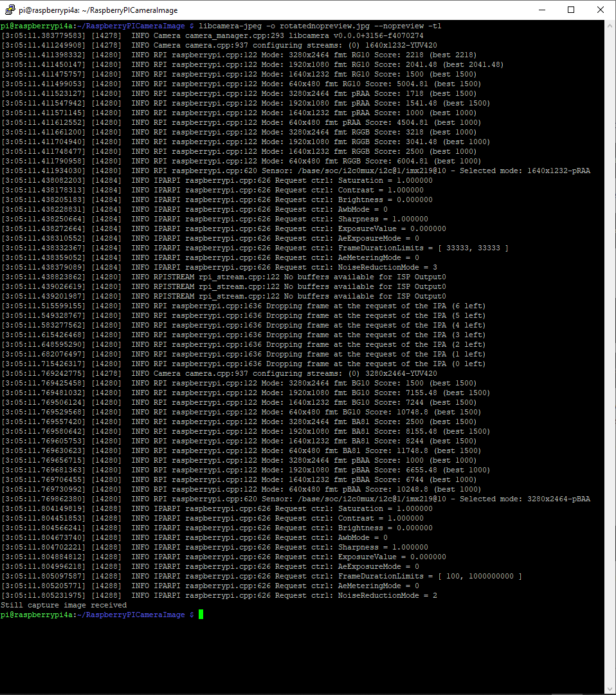Close the PuTTY session window
This screenshot has height=695, width=616.
tap(601, 10)
